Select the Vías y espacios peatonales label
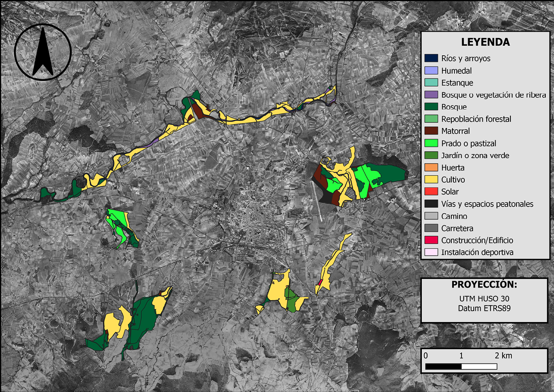 coord(487,204)
